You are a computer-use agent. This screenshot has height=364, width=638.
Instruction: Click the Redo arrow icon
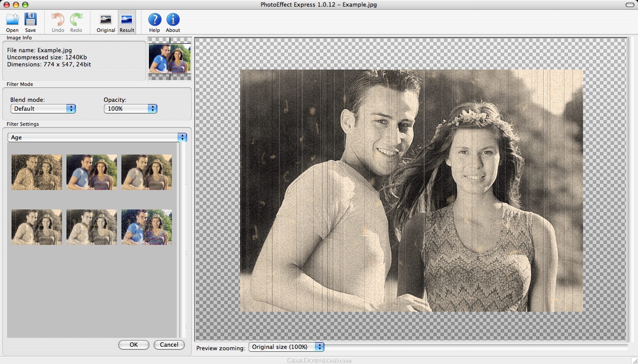76,20
